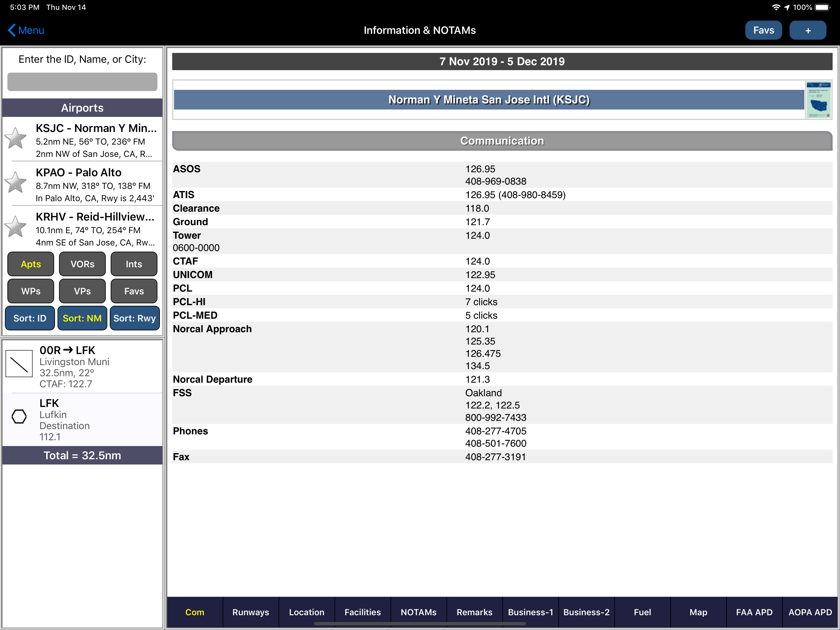Open the FAA APD tab
The height and width of the screenshot is (630, 840).
tap(755, 612)
